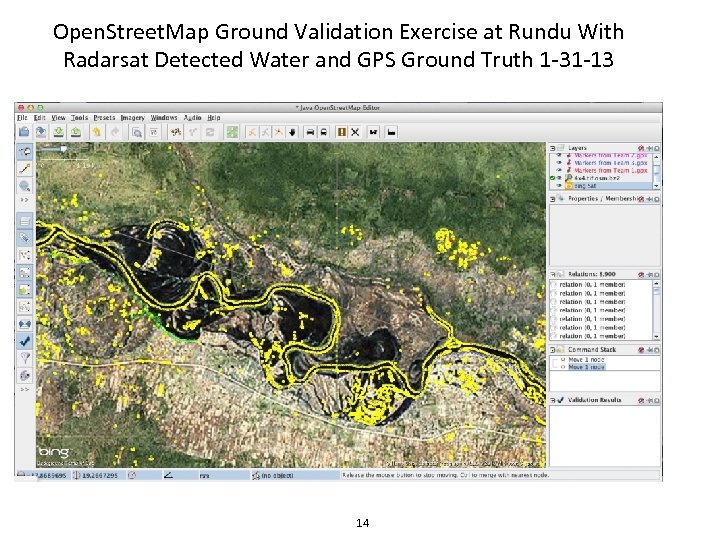
Task: Open the File menu
Action: click(22, 118)
